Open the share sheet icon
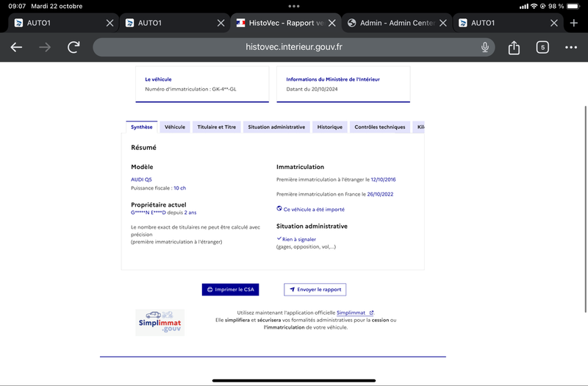 pos(514,48)
